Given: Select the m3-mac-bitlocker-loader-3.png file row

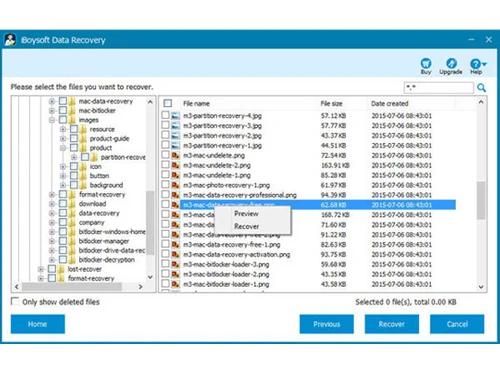Looking at the screenshot, I should point(308,264).
